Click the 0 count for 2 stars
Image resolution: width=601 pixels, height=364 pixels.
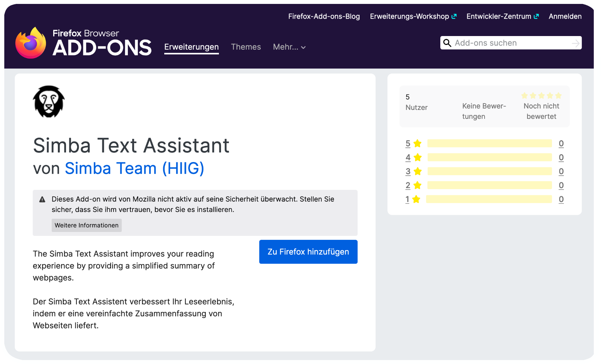pos(561,185)
